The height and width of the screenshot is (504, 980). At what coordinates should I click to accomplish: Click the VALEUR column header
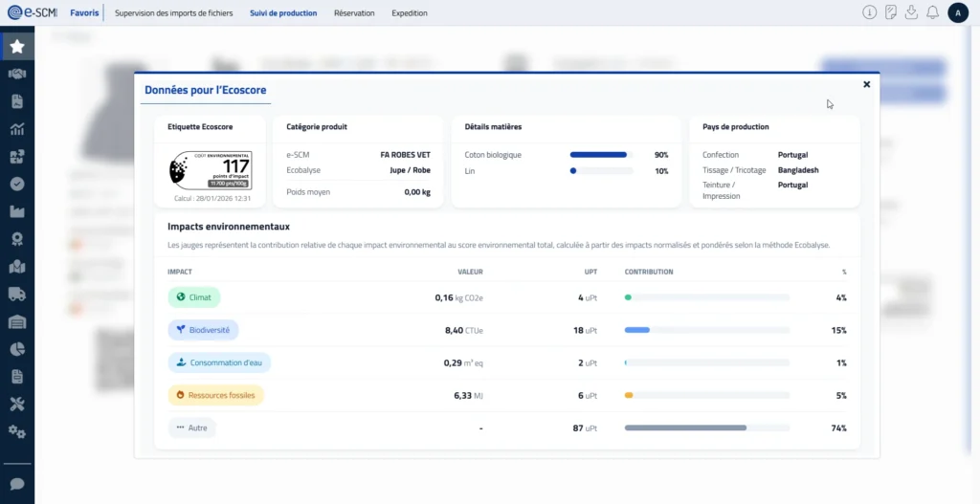pyautogui.click(x=470, y=273)
